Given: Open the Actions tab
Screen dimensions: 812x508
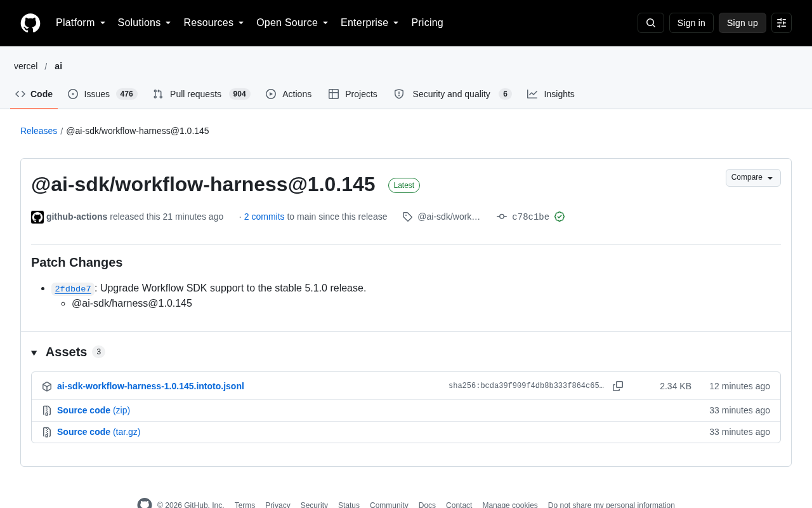Looking at the screenshot, I should click(x=289, y=94).
